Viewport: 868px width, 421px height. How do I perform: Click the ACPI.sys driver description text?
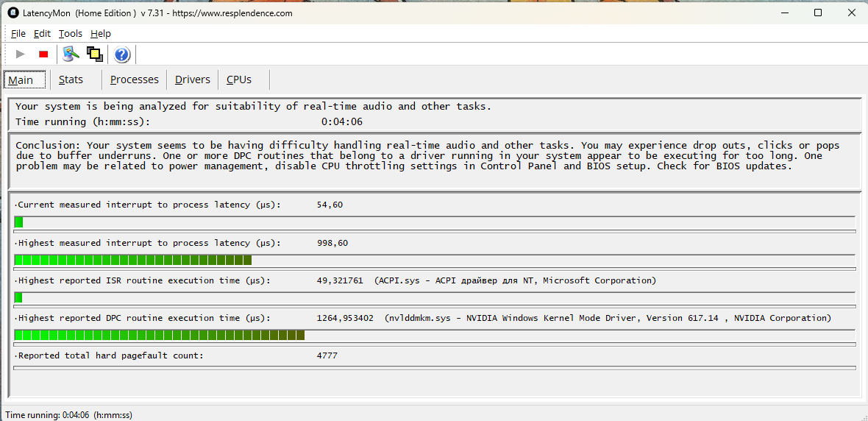tap(515, 280)
